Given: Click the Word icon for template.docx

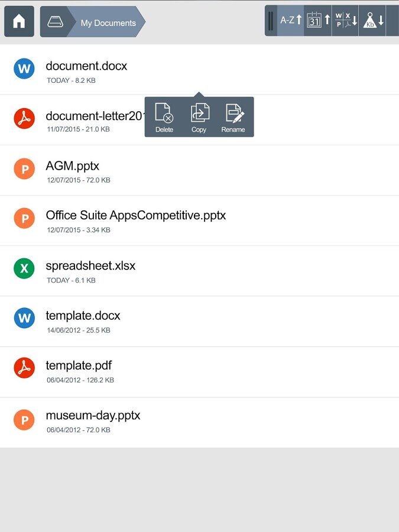Looking at the screenshot, I should click(x=24, y=319).
